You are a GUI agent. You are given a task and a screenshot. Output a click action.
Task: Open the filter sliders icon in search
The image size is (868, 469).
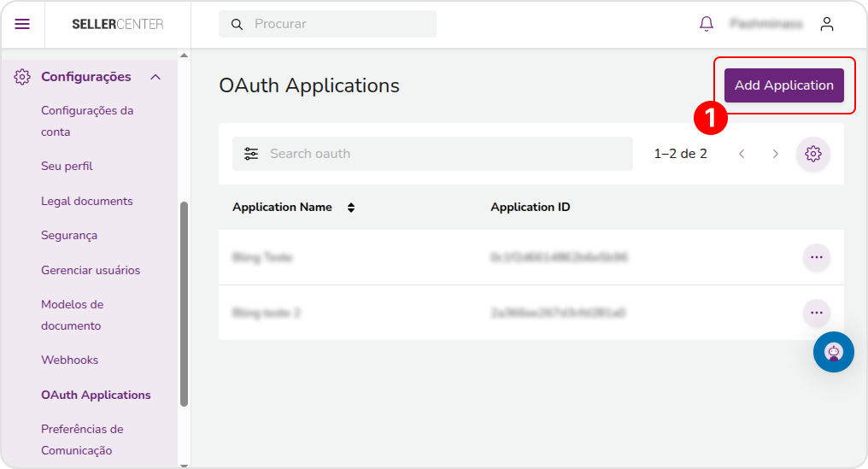coord(251,154)
